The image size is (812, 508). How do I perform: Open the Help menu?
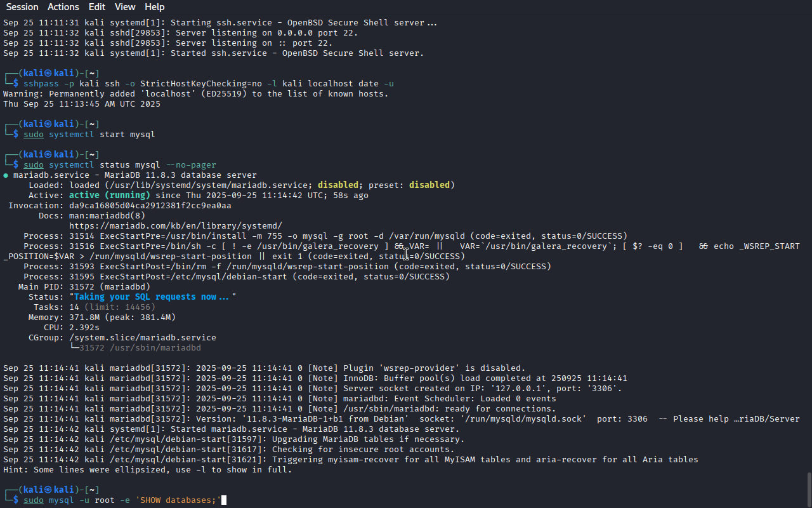point(154,7)
